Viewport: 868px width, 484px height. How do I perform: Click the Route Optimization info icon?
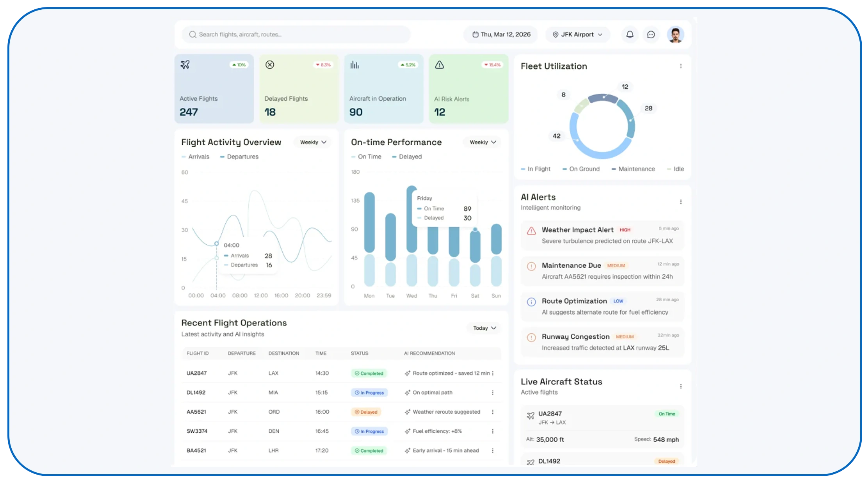(x=531, y=302)
